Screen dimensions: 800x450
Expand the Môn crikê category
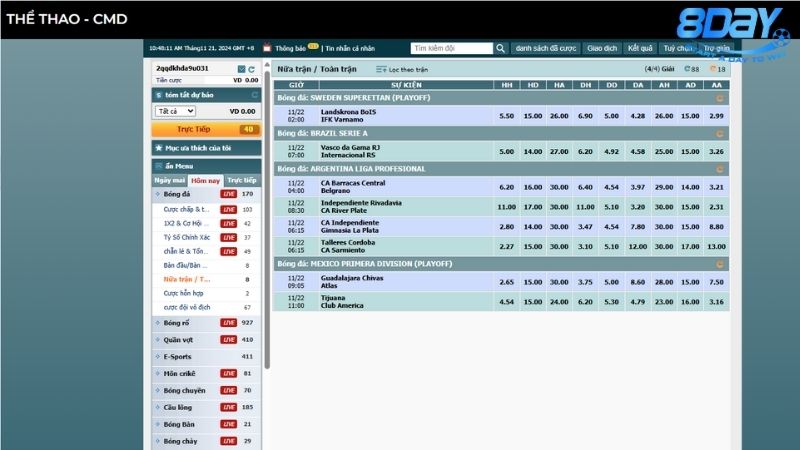(158, 373)
